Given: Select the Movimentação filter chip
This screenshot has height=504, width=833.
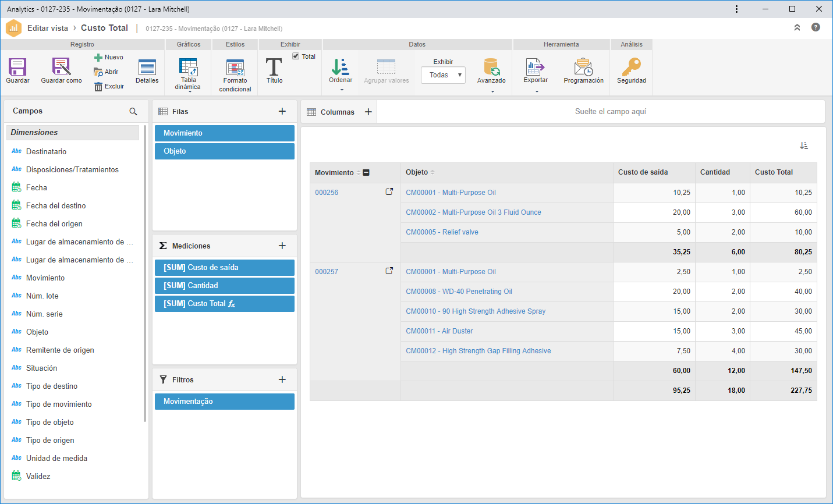Looking at the screenshot, I should click(x=225, y=402).
